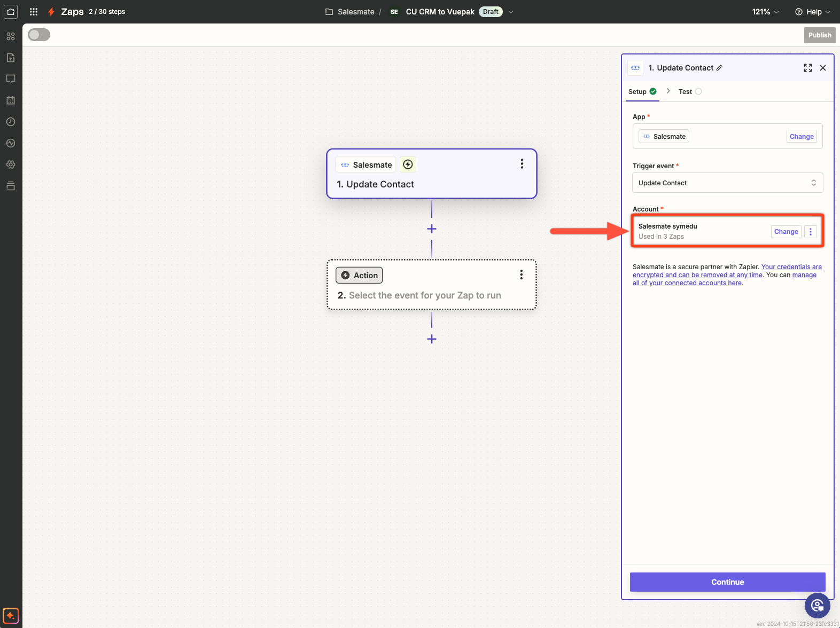Expand the step panel to full screen

tap(807, 68)
